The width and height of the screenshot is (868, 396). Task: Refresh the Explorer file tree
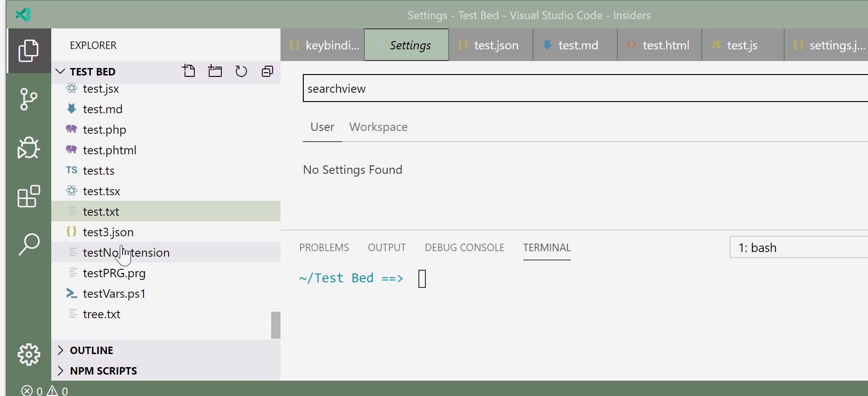241,71
